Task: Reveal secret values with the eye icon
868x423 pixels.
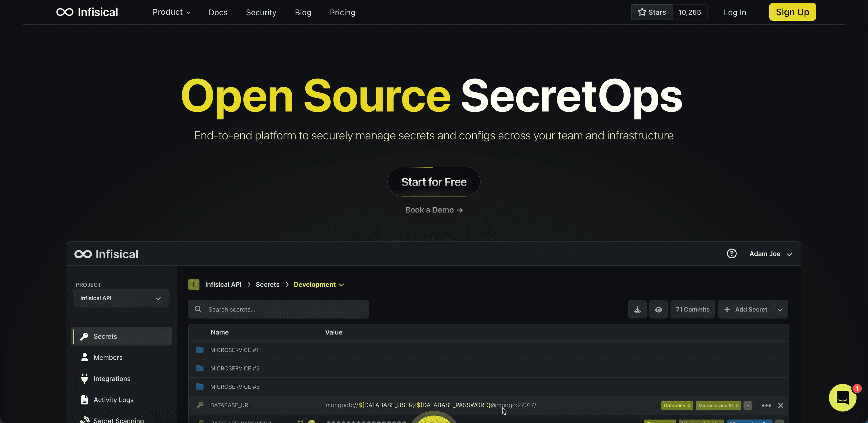Action: pyautogui.click(x=658, y=309)
